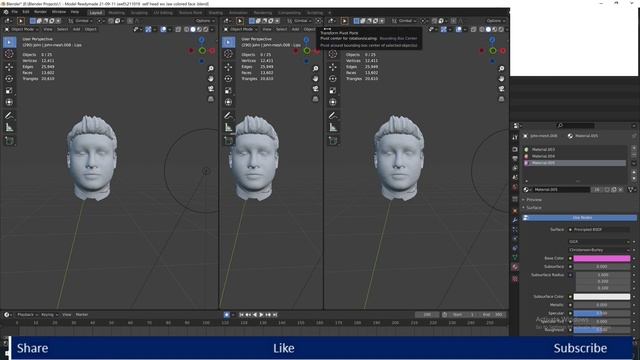Toggle auto keying in timeline
This screenshot has width=640, height=360.
point(227,315)
